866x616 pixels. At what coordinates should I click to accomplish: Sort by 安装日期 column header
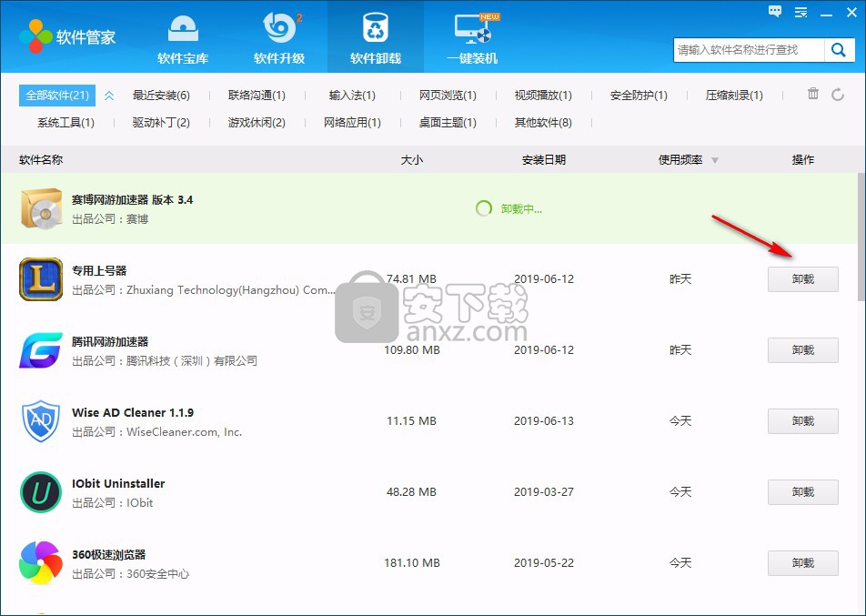click(x=544, y=159)
